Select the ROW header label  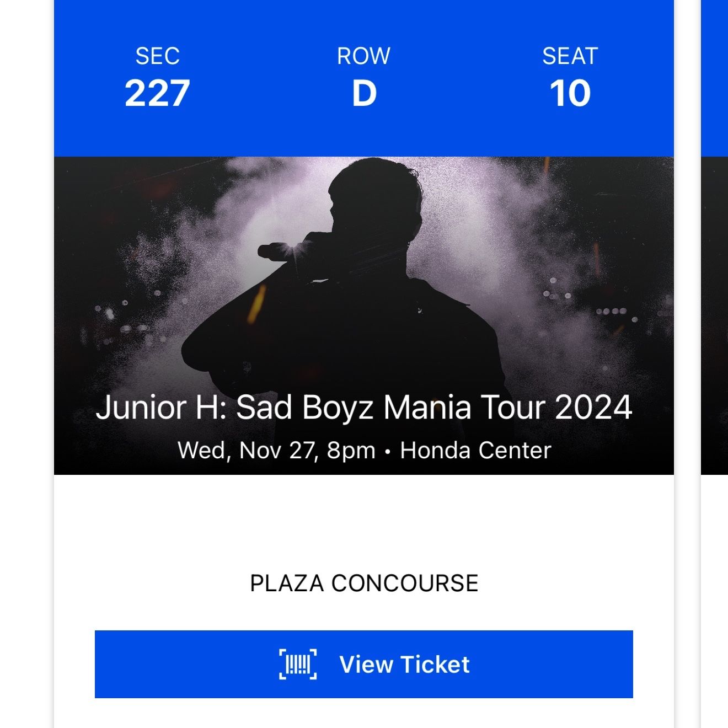(364, 56)
